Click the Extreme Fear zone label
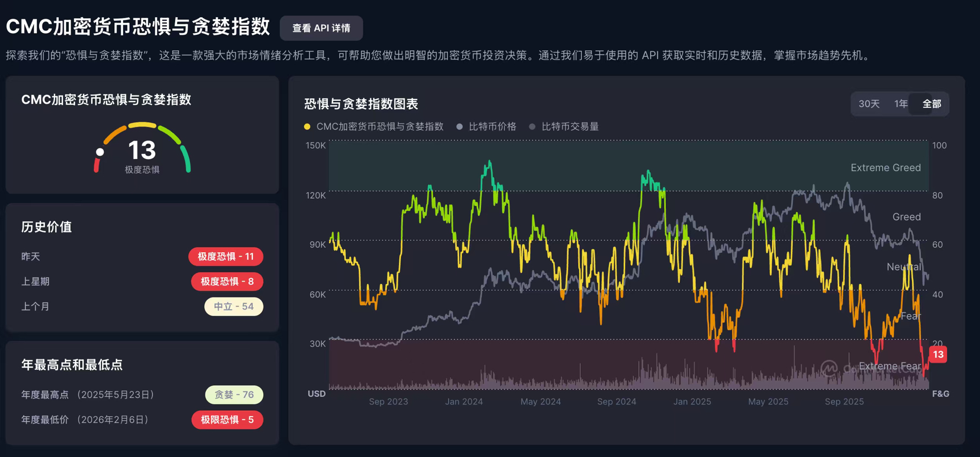980x457 pixels. click(890, 366)
